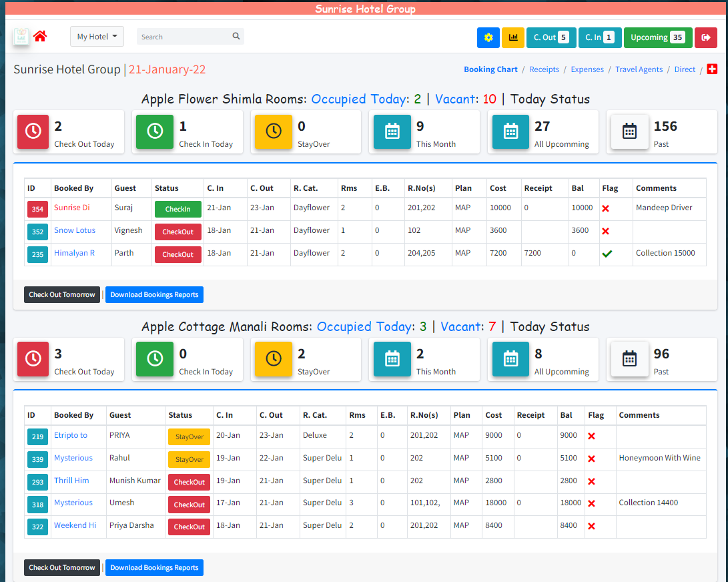Toggle red X flag for booking 339

pos(591,459)
